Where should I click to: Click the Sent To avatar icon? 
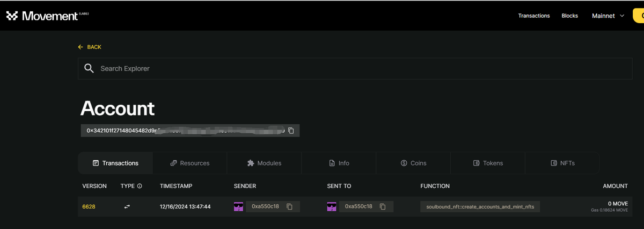332,206
